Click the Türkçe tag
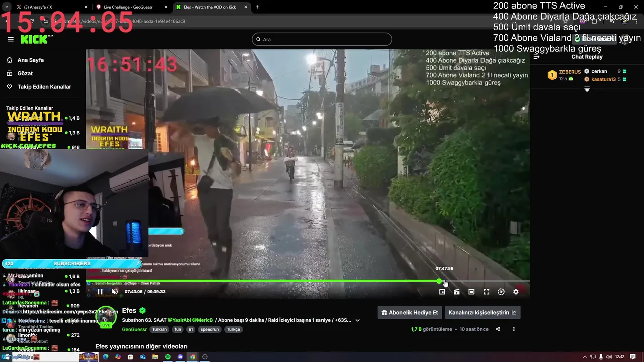The image size is (644, 362). coord(233,329)
